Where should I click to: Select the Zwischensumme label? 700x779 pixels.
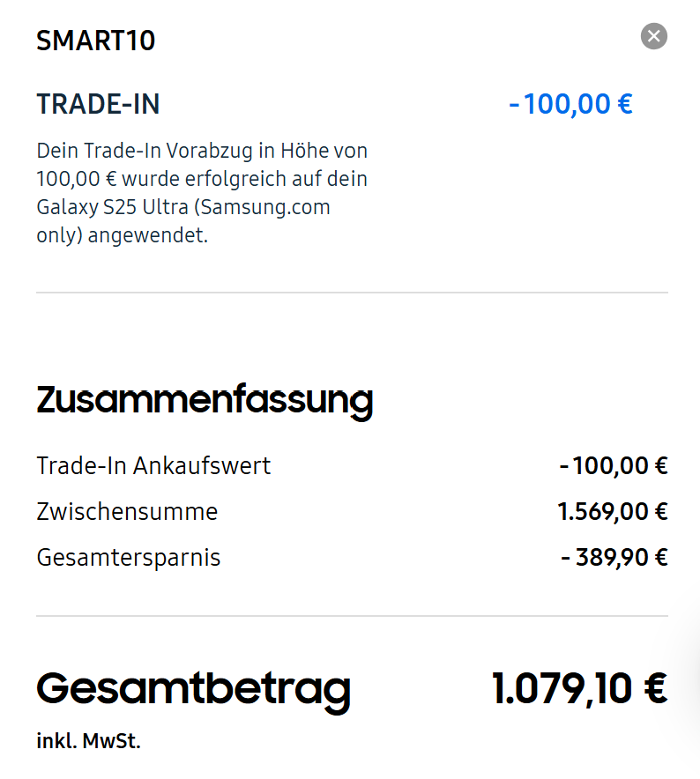click(127, 511)
